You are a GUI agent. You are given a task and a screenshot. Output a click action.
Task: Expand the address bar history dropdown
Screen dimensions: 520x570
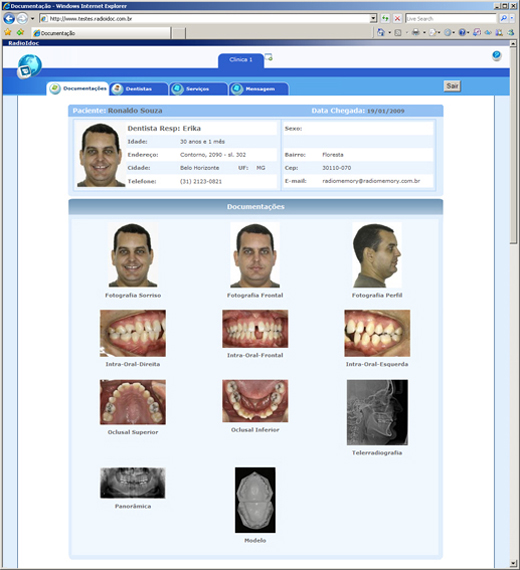click(x=373, y=19)
